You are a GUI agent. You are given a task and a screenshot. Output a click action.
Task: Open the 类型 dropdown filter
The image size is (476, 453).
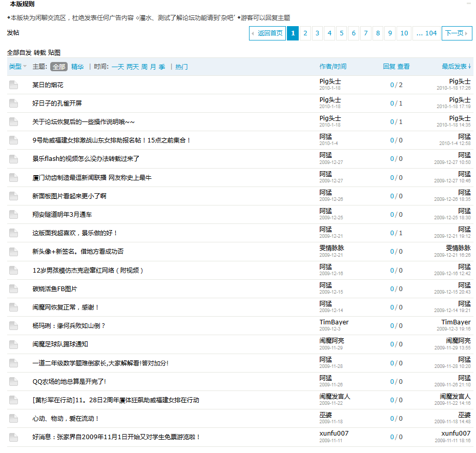tap(17, 67)
